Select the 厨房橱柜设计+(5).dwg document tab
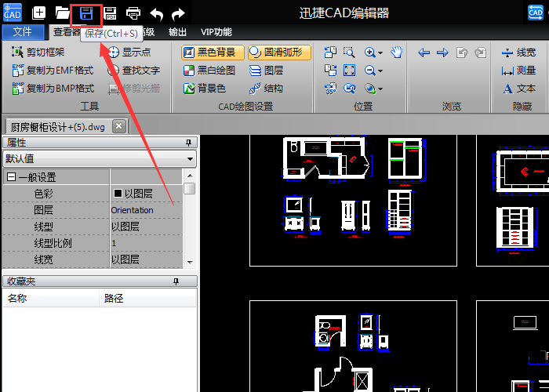The height and width of the screenshot is (392, 549). 58,126
